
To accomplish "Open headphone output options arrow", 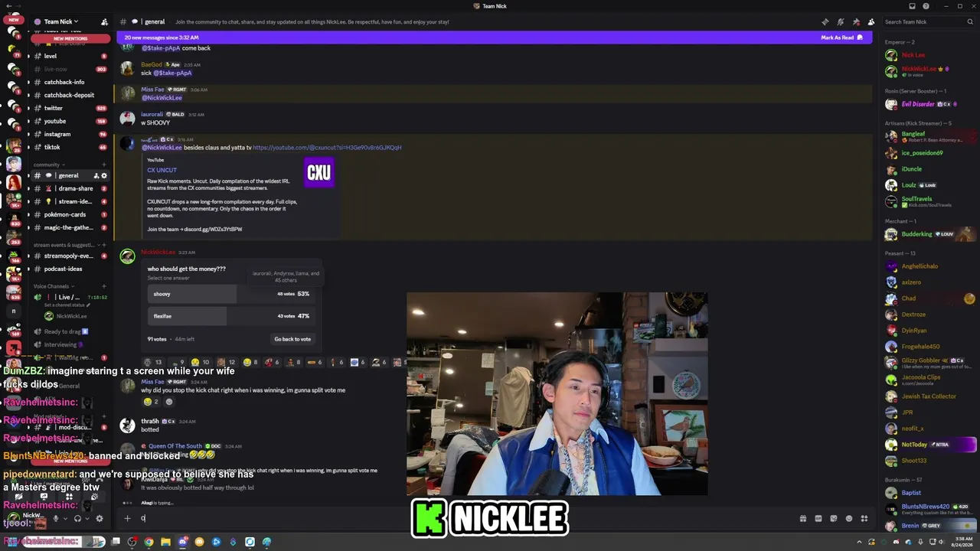I will pyautogui.click(x=87, y=518).
